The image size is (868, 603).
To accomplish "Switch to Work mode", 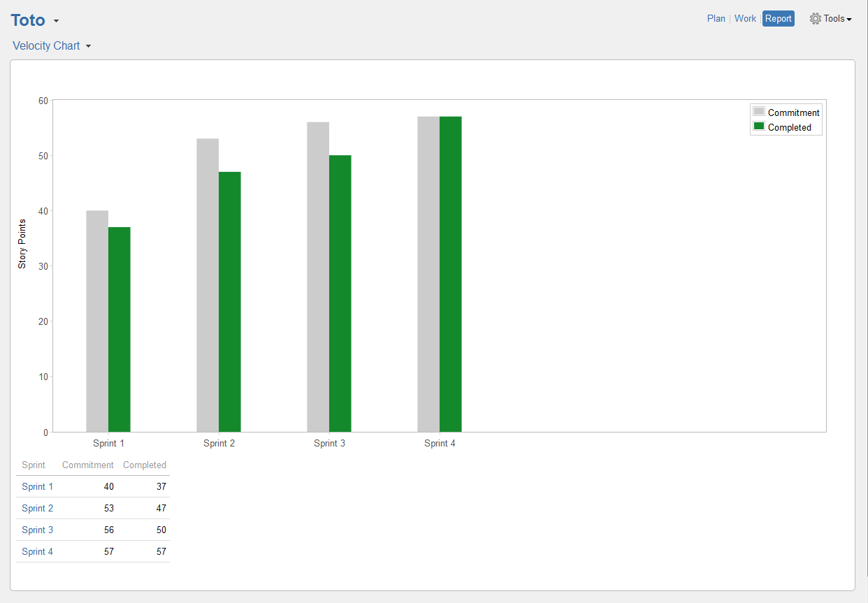I will (x=745, y=19).
